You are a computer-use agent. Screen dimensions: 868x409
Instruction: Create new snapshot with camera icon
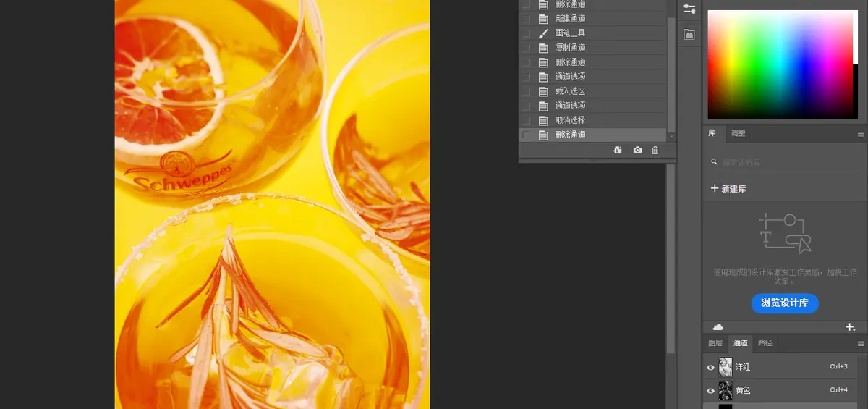(637, 150)
